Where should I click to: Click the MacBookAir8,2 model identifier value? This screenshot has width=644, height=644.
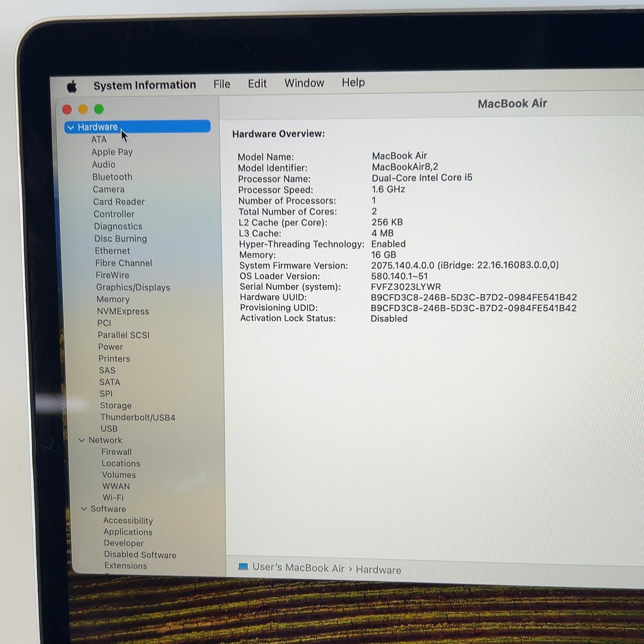click(x=405, y=167)
